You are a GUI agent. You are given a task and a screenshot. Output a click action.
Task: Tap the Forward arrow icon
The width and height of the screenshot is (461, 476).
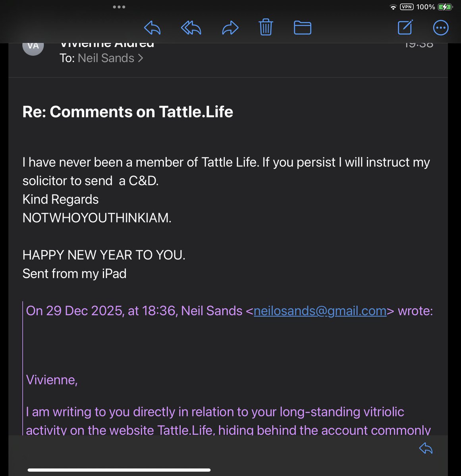[230, 28]
